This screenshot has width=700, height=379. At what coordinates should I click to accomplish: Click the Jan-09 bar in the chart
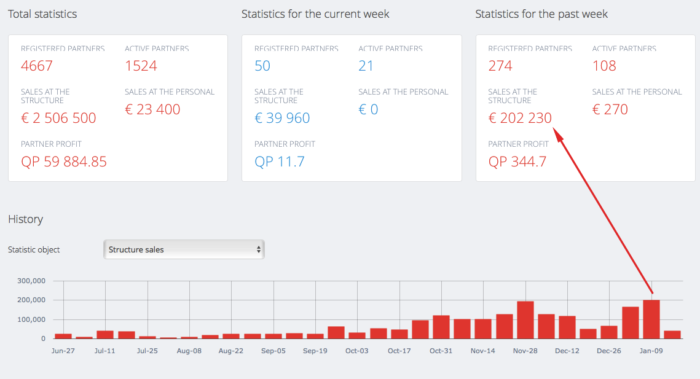651,319
